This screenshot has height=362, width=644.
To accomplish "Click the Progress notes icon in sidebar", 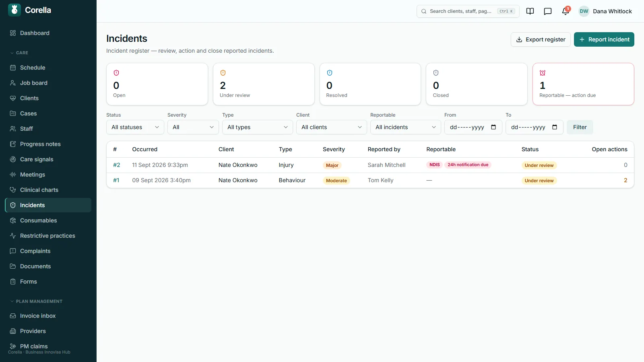I will click(x=13, y=144).
